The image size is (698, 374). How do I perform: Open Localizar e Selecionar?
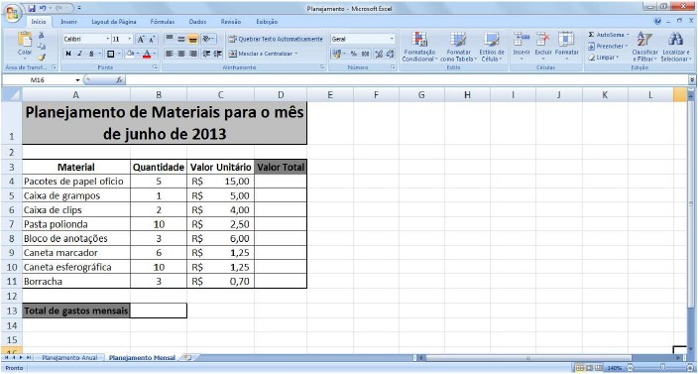(675, 46)
